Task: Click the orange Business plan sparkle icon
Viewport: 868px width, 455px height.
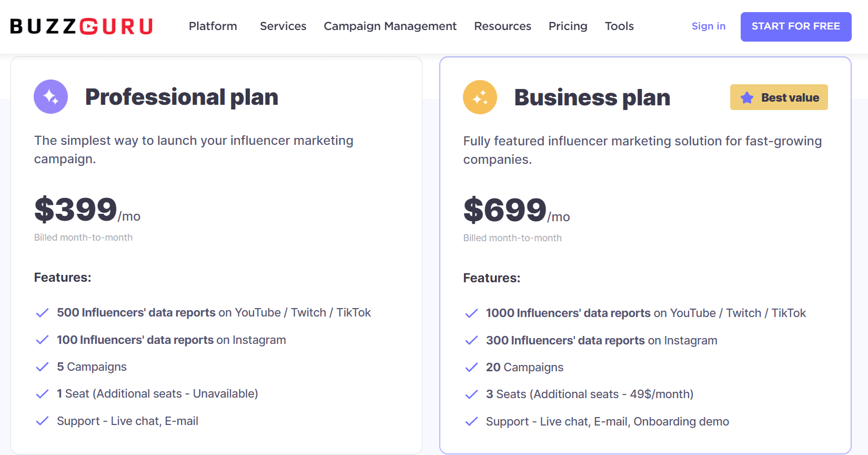Action: pos(480,97)
